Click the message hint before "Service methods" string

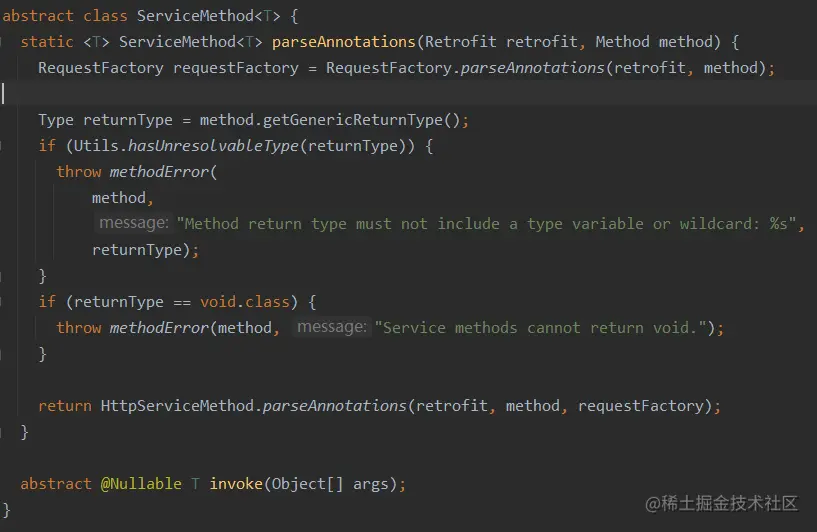tap(332, 327)
